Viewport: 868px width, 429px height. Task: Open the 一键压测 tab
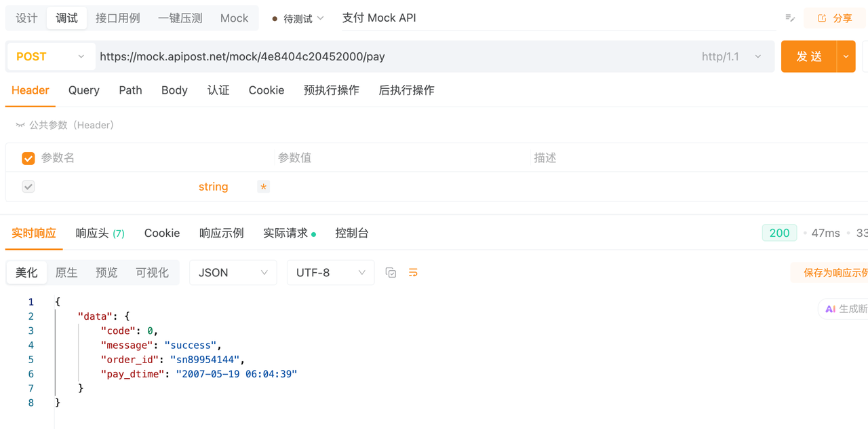click(x=180, y=18)
